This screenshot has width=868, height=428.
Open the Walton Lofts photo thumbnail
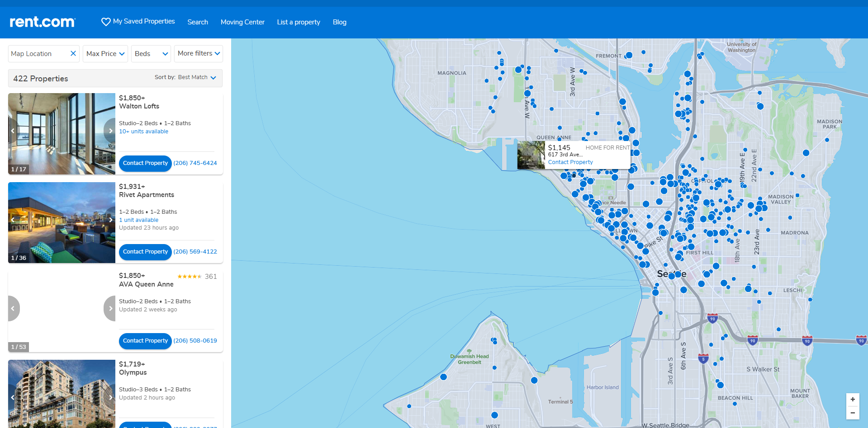(62, 133)
